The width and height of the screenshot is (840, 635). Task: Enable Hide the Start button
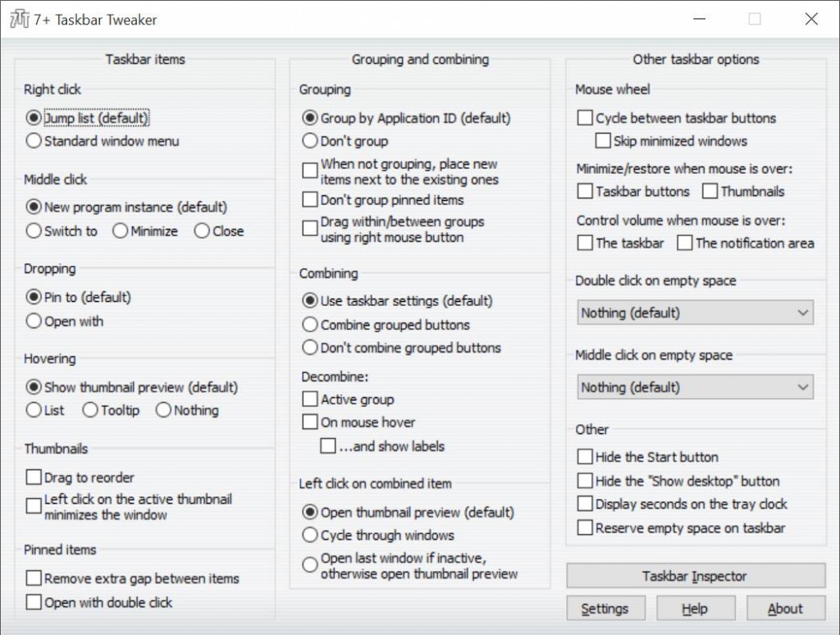tap(585, 457)
